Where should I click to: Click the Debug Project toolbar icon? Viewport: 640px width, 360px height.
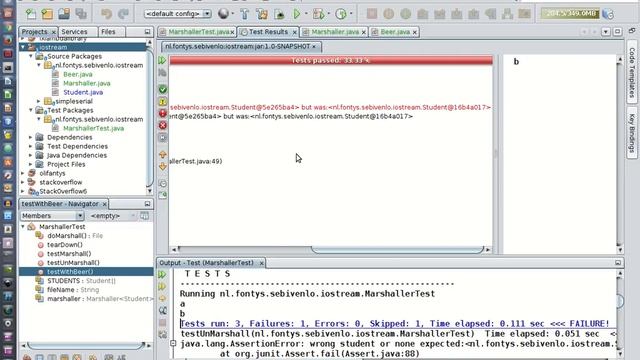[318, 14]
